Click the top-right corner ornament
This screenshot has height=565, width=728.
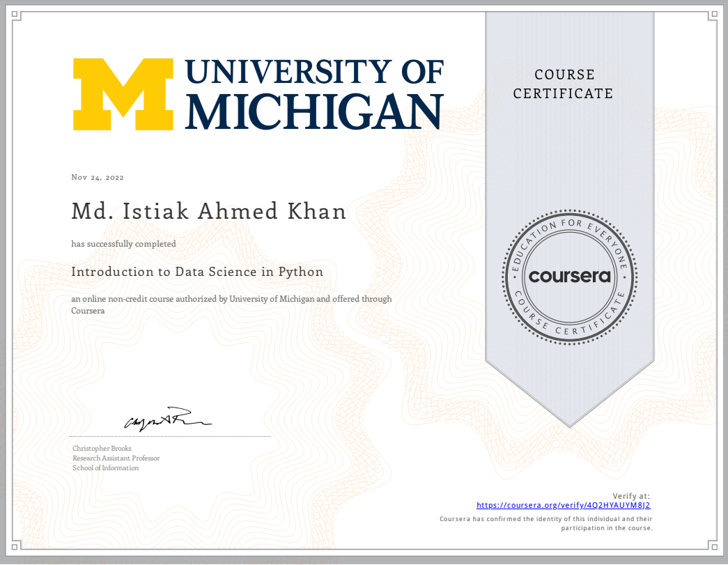pyautogui.click(x=711, y=15)
